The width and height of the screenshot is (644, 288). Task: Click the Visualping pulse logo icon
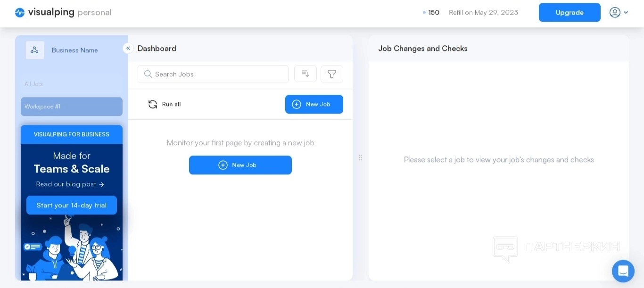20,13
